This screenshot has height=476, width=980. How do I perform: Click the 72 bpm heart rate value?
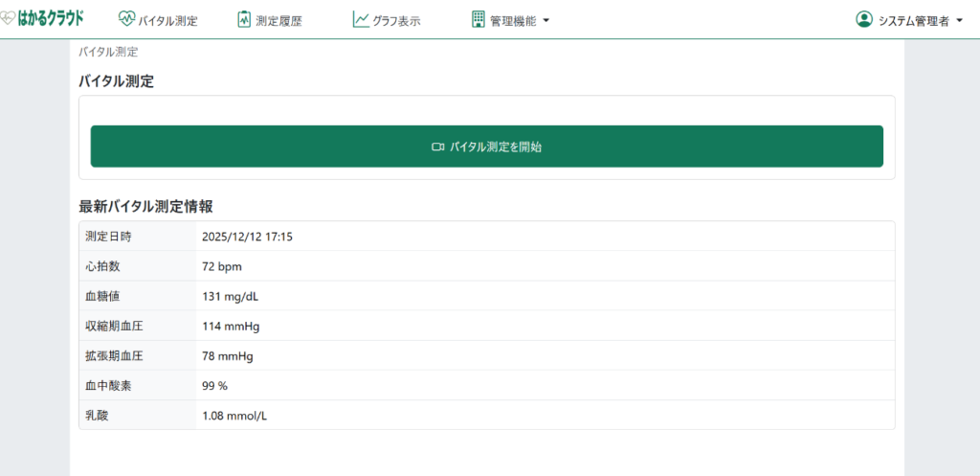(222, 266)
